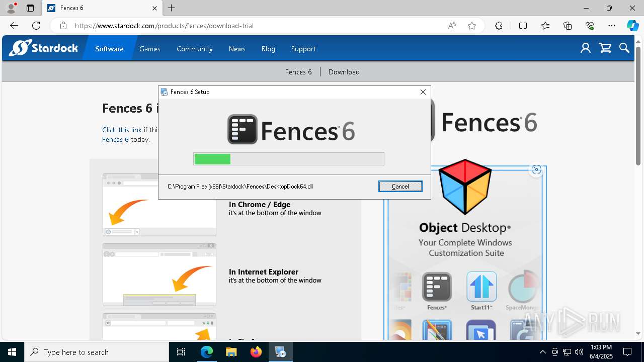Click the Object Desktop cube logo

point(465,187)
